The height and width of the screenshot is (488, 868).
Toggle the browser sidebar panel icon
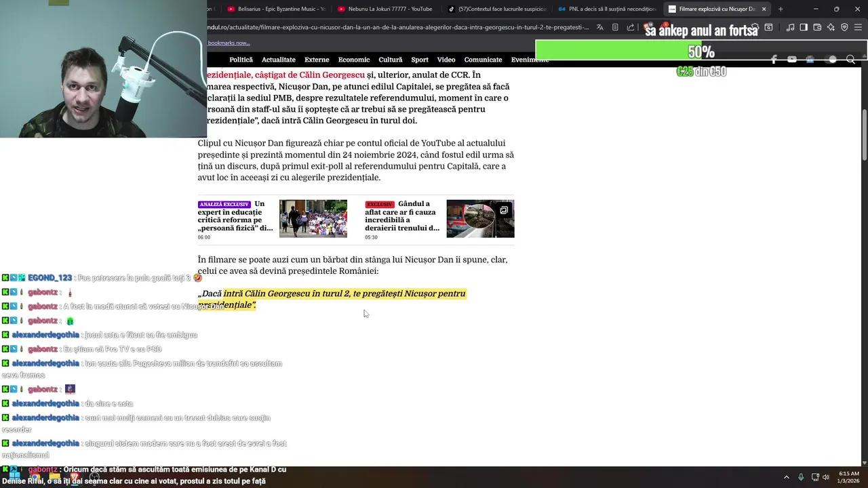click(804, 28)
